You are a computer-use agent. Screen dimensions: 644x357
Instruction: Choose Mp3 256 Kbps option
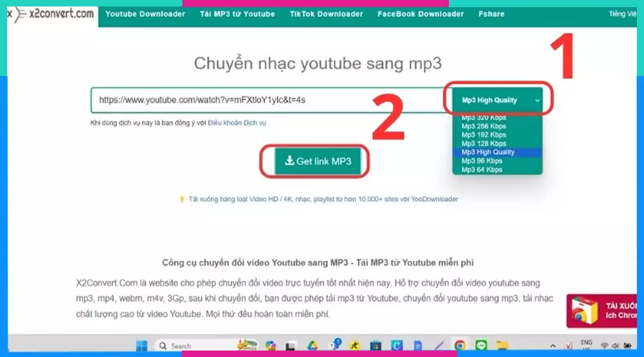484,126
